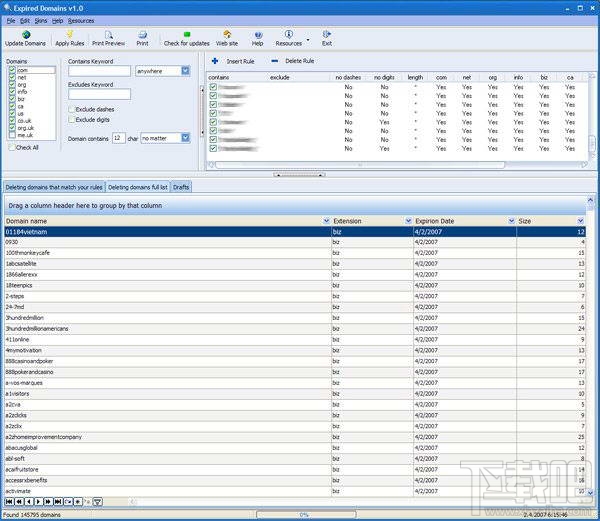Switch to the Drafts tab

click(181, 187)
